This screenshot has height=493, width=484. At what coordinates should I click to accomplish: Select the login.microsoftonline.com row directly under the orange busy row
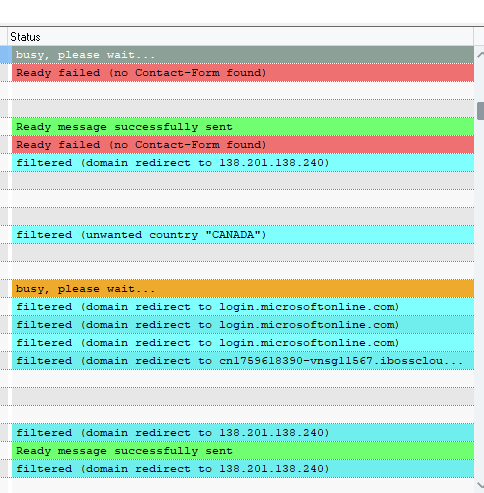[x=243, y=307]
